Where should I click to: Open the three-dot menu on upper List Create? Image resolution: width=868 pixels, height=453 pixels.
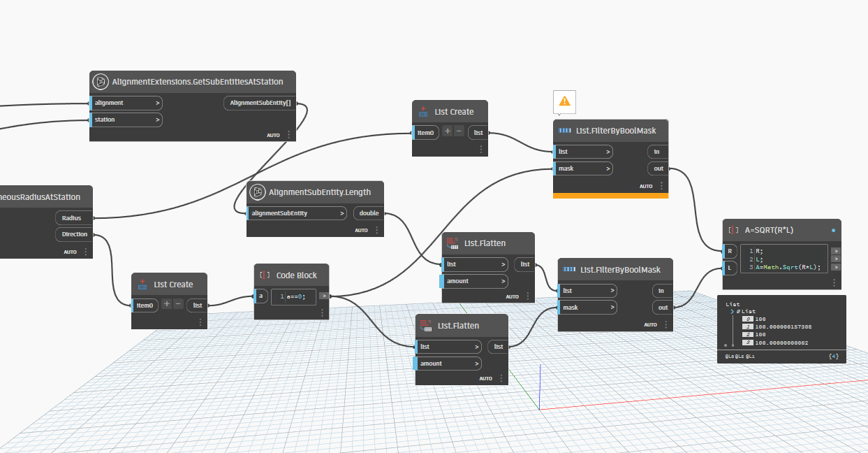(x=480, y=149)
